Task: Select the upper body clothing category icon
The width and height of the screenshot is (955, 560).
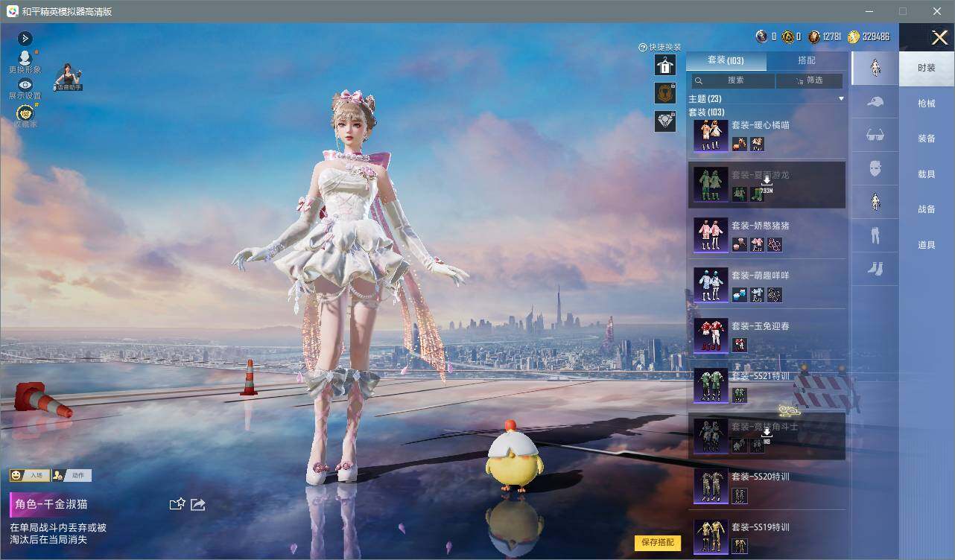Action: coord(875,202)
